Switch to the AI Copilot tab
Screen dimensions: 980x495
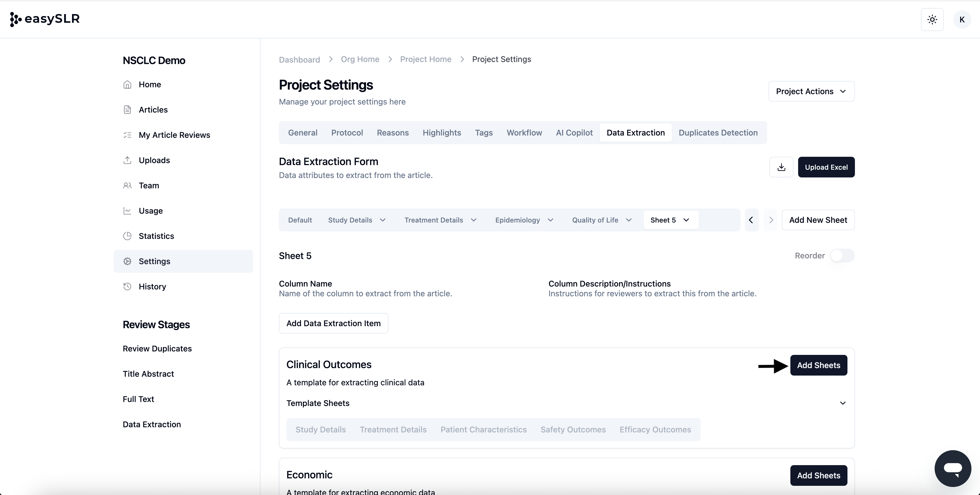coord(574,133)
